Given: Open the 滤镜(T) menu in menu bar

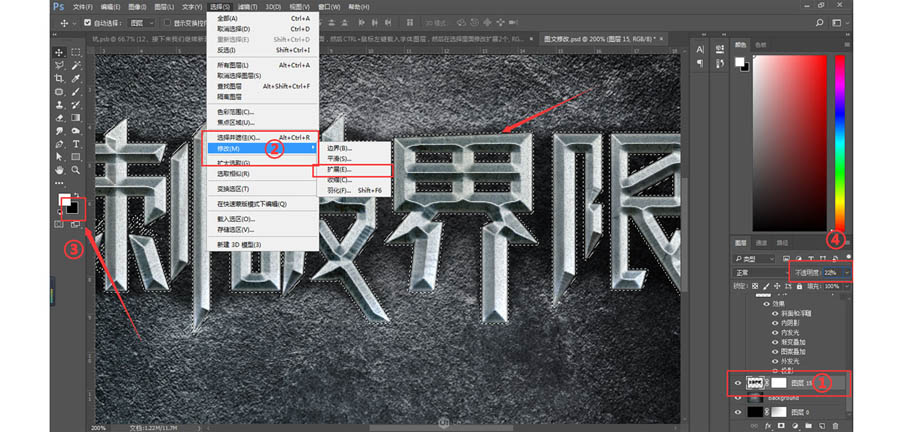Looking at the screenshot, I should (x=248, y=7).
